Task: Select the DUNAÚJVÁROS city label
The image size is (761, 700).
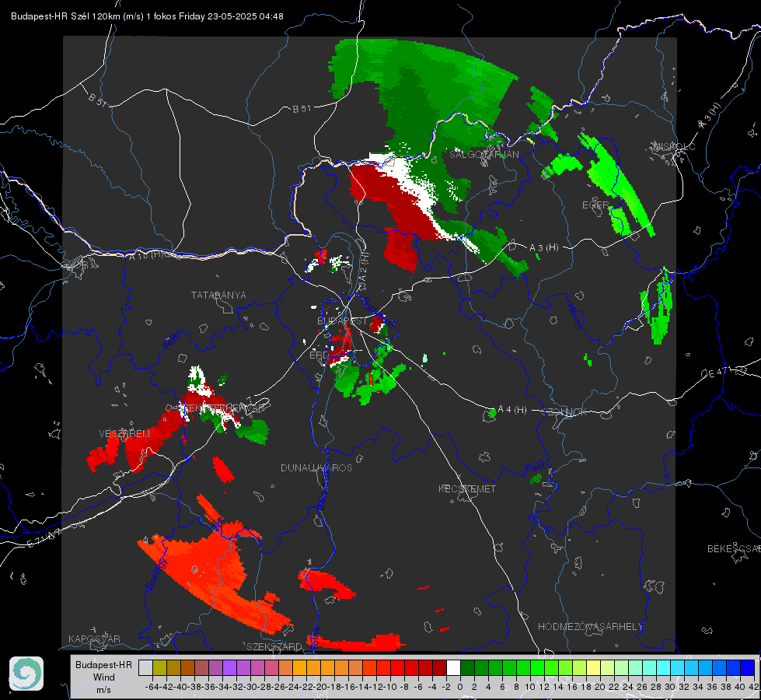Action: point(316,467)
